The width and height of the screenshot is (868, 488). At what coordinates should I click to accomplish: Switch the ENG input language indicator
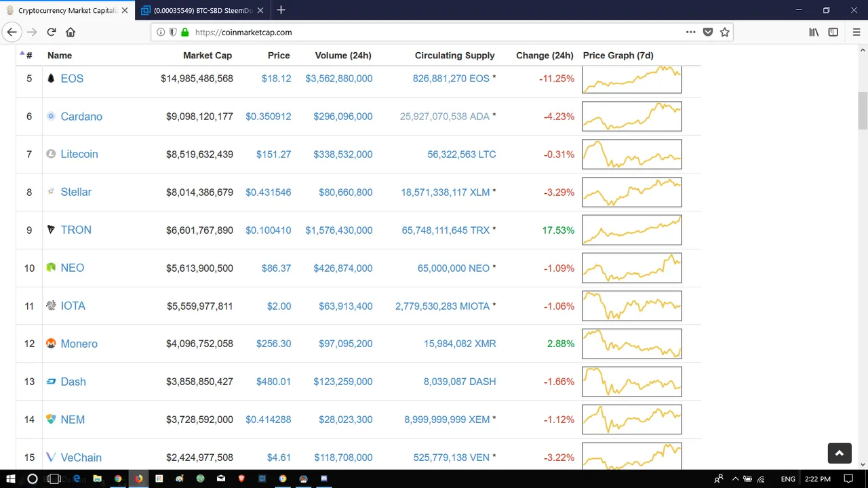point(788,479)
